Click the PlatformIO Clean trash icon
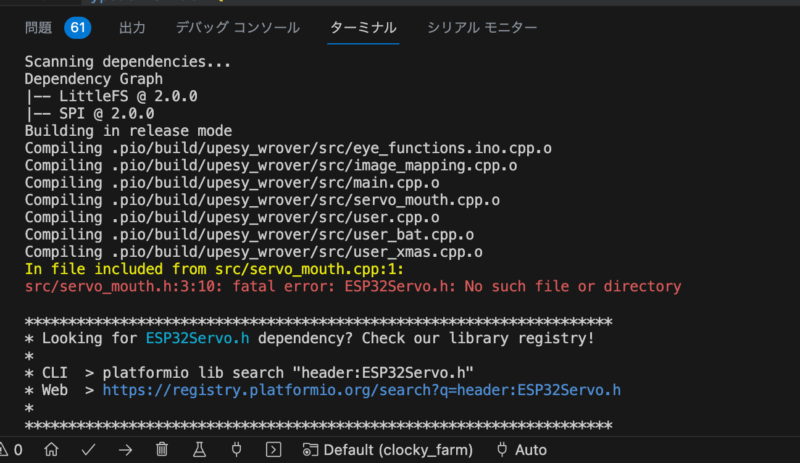The height and width of the screenshot is (463, 800). [162, 450]
